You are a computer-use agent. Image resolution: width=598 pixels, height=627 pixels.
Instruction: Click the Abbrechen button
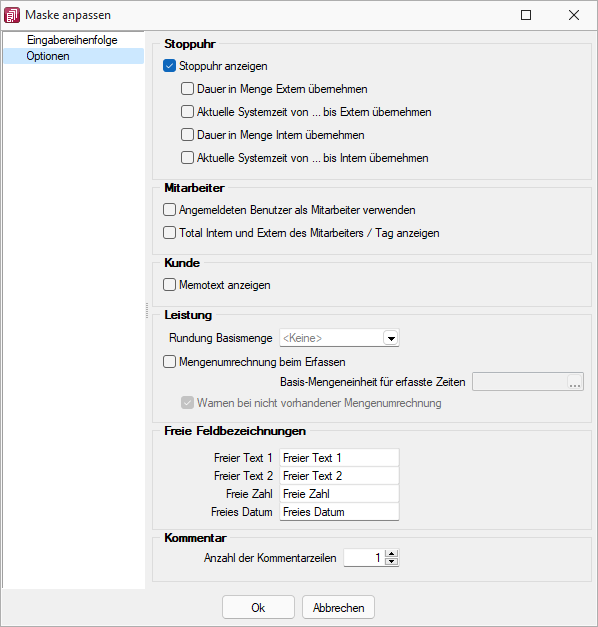point(338,608)
